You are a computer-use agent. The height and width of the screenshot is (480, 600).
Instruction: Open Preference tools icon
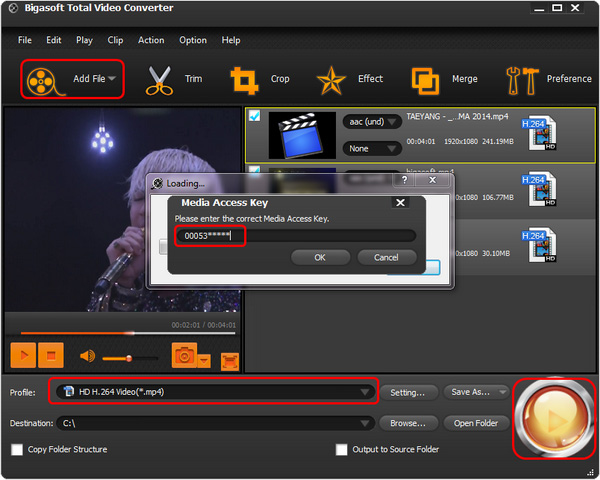[x=522, y=80]
